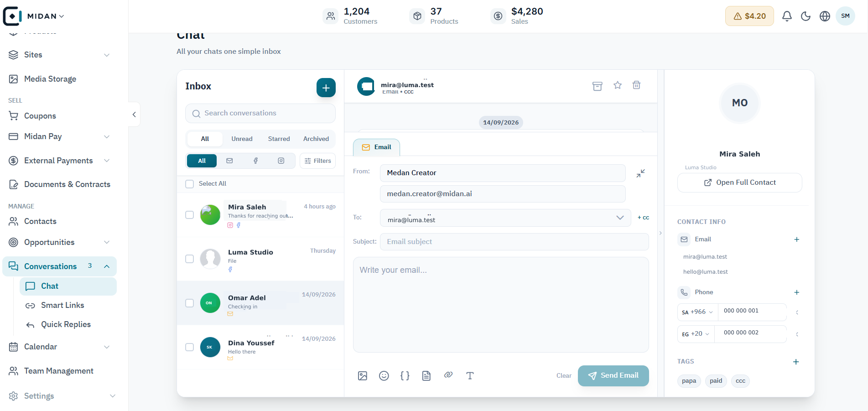Archive the conversation with the box icon
This screenshot has width=868, height=411.
pyautogui.click(x=597, y=86)
